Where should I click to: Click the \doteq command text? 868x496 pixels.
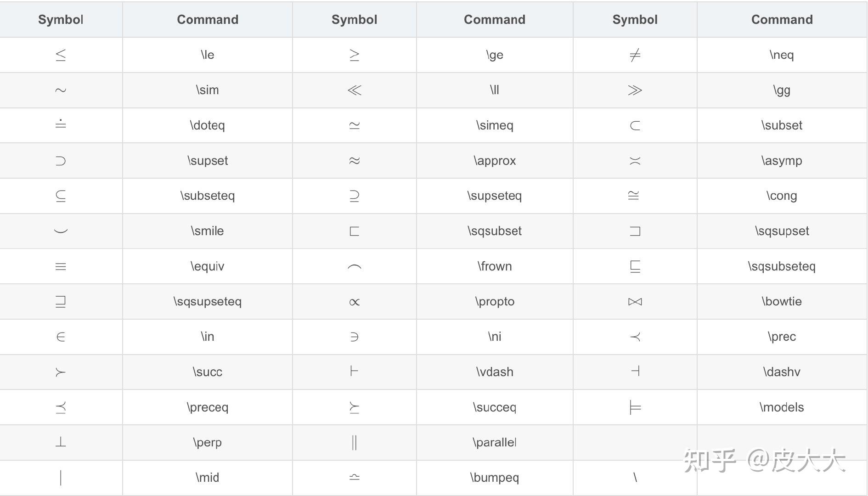pyautogui.click(x=208, y=125)
